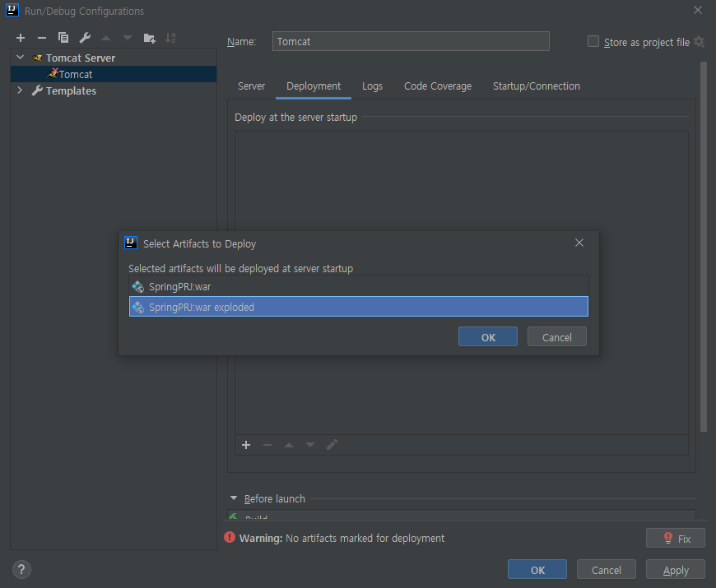Select the Deployment tab
This screenshot has height=588, width=716.
(x=314, y=86)
